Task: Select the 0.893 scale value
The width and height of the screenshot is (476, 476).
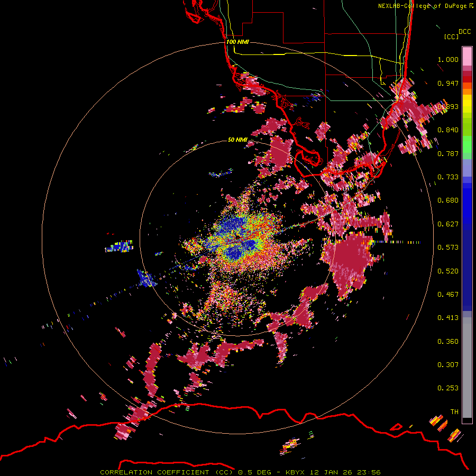Action: pyautogui.click(x=448, y=106)
